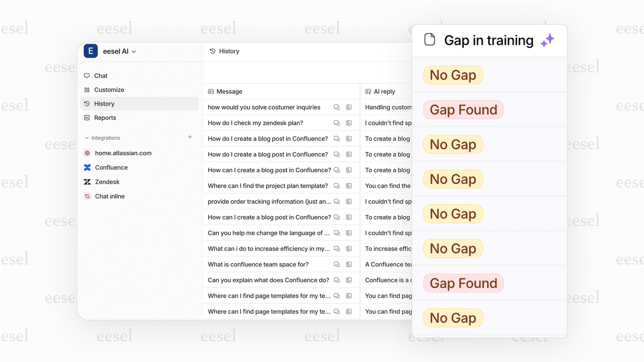Go to the Customize page
This screenshot has width=644, height=362.
pyautogui.click(x=109, y=90)
